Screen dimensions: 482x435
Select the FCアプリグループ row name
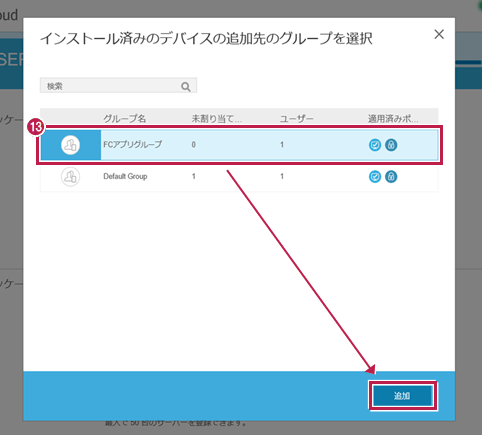133,144
